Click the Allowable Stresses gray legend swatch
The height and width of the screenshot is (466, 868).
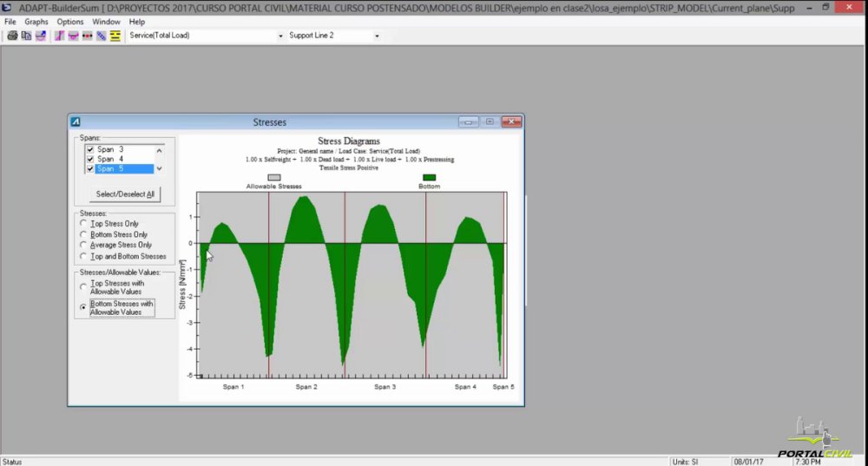pyautogui.click(x=274, y=178)
